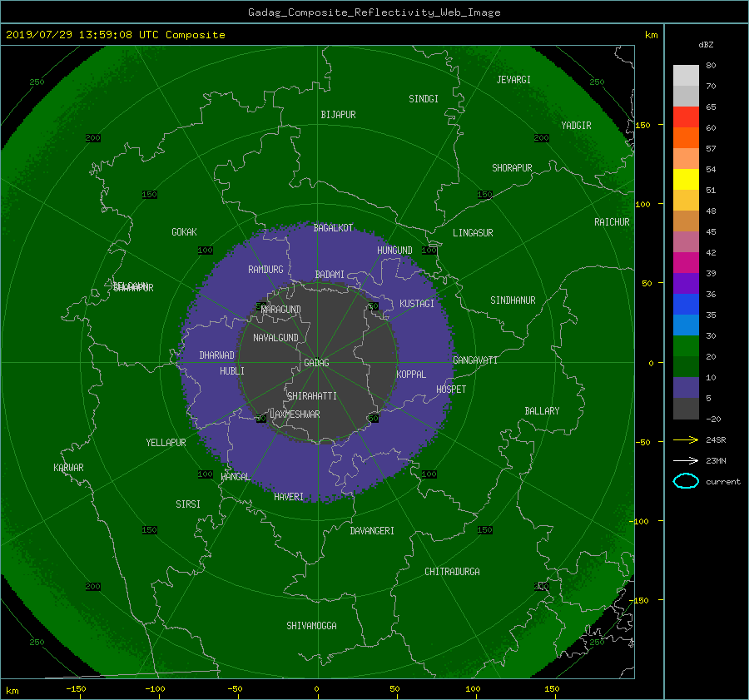Screen dimensions: 749x700
Task: Click the HAVERI map label
Action: click(289, 497)
